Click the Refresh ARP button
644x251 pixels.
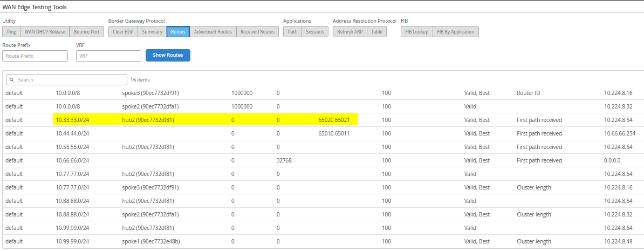click(350, 32)
